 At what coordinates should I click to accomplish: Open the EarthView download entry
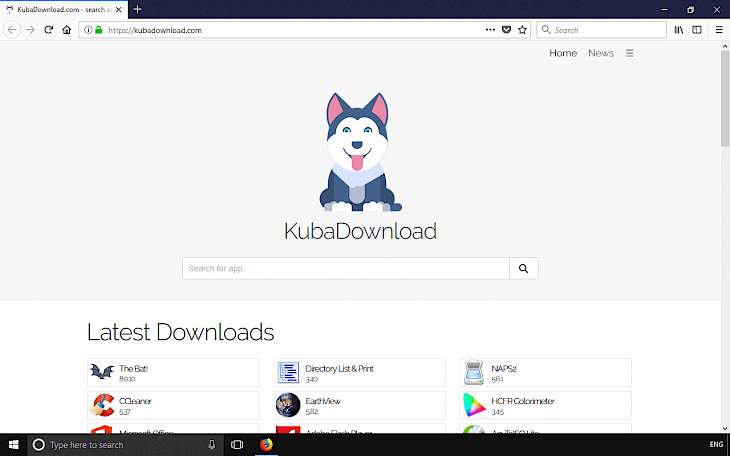coord(359,405)
